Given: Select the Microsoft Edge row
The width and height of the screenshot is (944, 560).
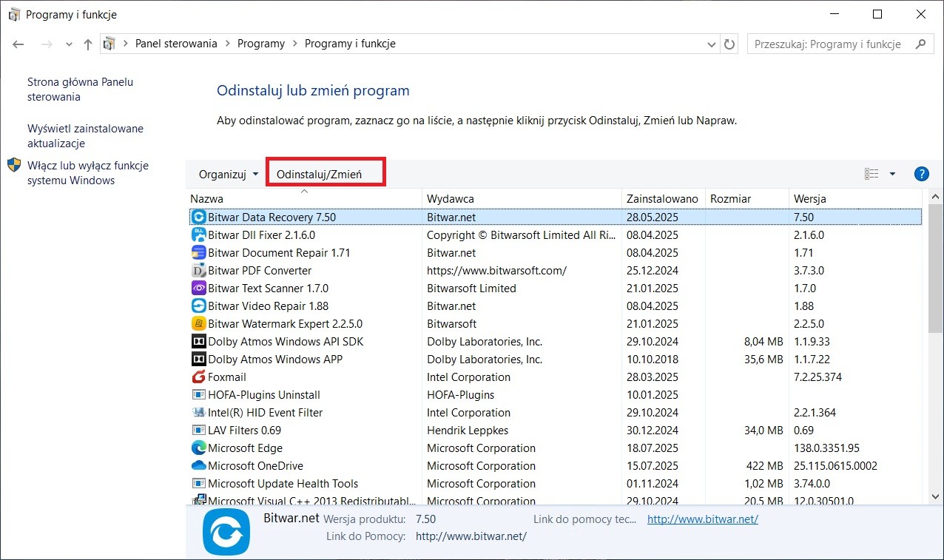Looking at the screenshot, I should 556,448.
